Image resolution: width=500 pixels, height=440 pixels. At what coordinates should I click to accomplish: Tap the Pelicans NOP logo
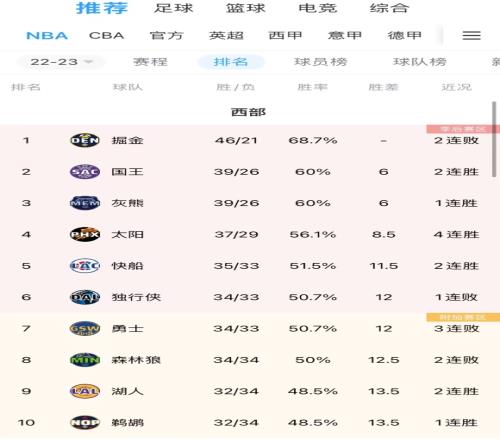pyautogui.click(x=85, y=422)
